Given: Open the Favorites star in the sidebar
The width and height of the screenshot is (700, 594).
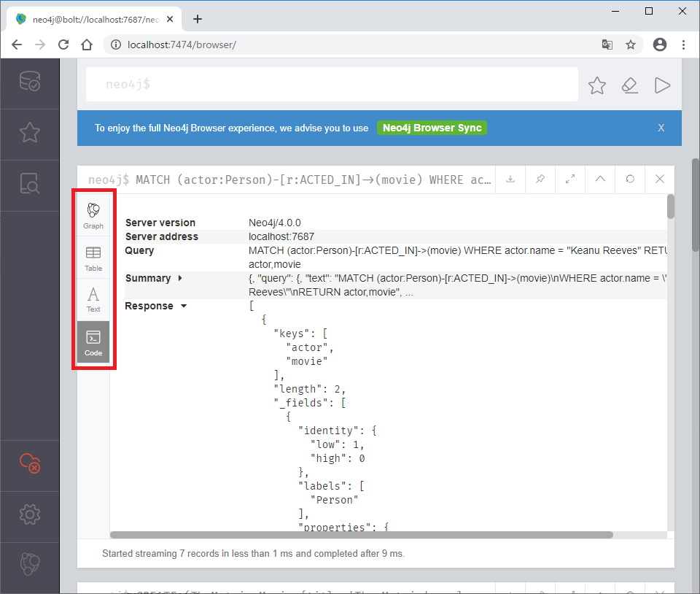Looking at the screenshot, I should pyautogui.click(x=30, y=132).
